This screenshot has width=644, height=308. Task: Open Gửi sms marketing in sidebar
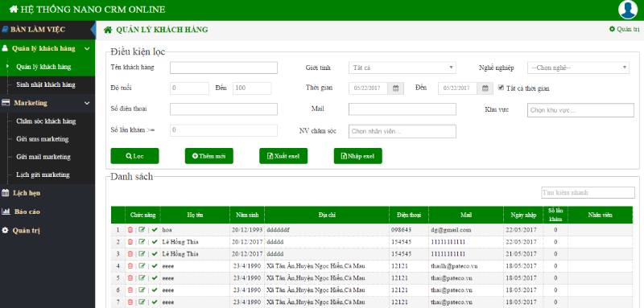pos(43,139)
